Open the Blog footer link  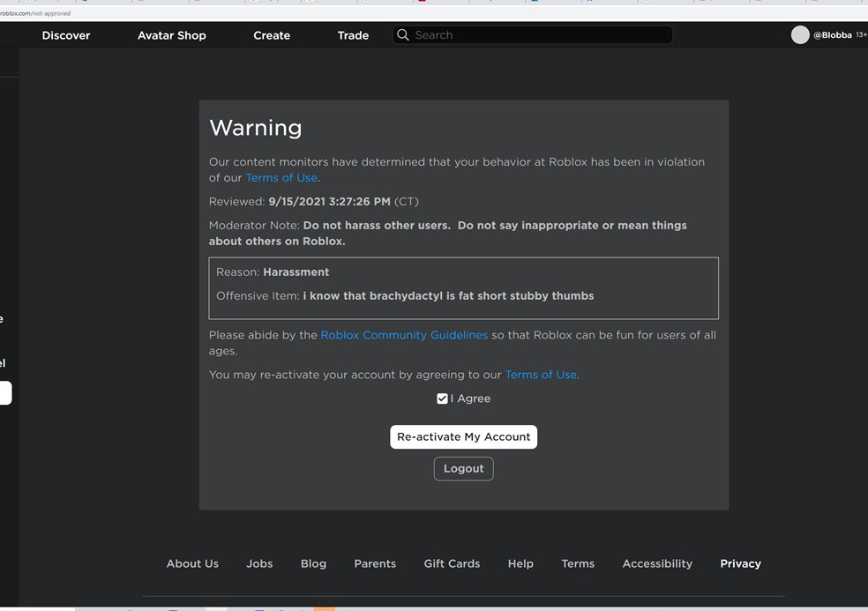(313, 563)
